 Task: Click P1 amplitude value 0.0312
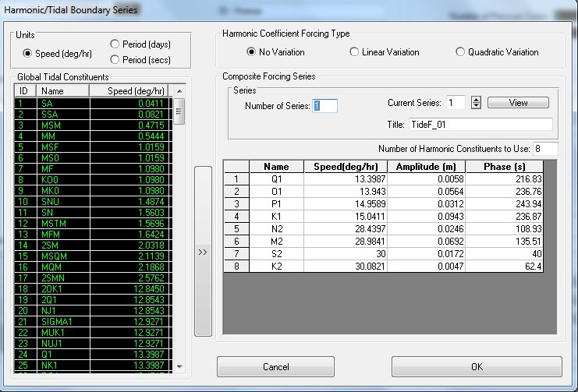pyautogui.click(x=427, y=204)
